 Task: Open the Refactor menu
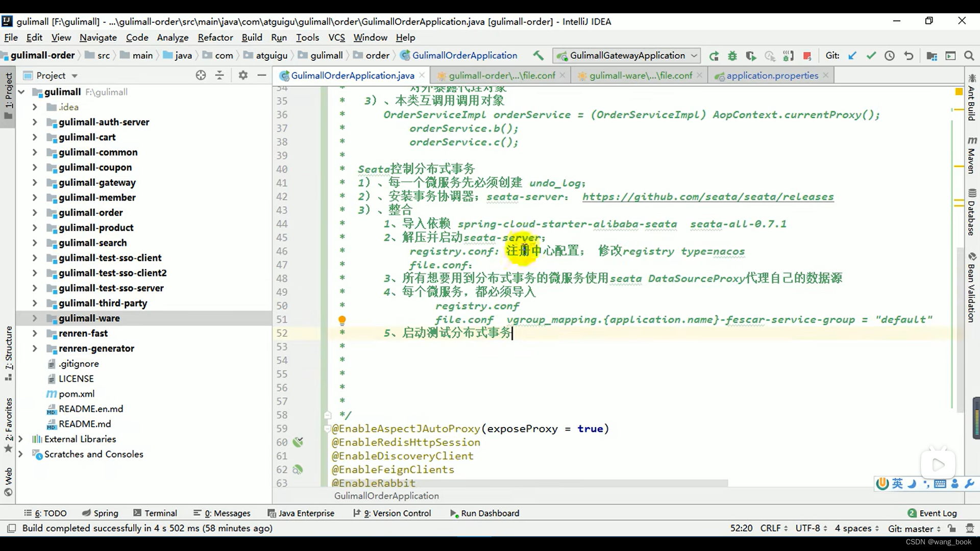point(215,38)
